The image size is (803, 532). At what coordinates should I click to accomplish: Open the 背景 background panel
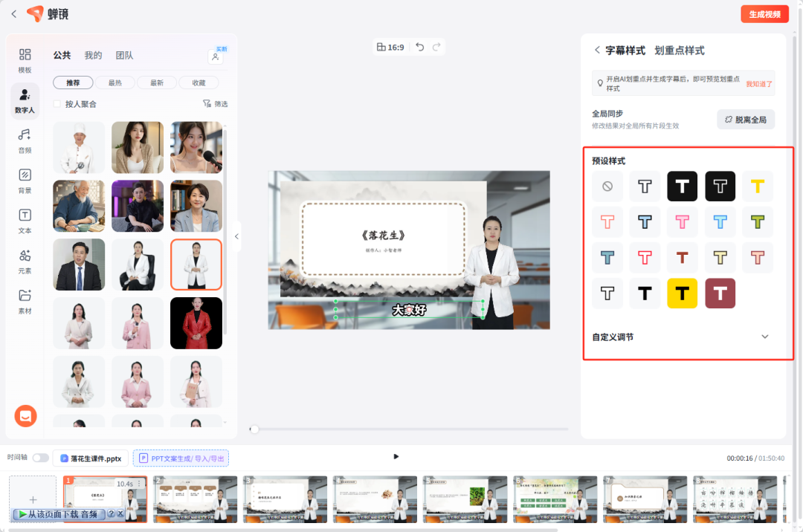[x=25, y=181]
